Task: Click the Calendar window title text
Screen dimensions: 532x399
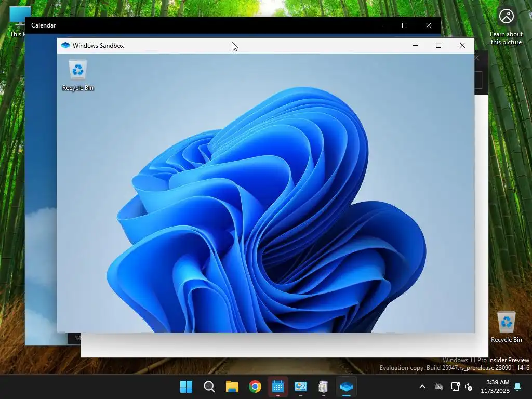Action: pos(44,25)
